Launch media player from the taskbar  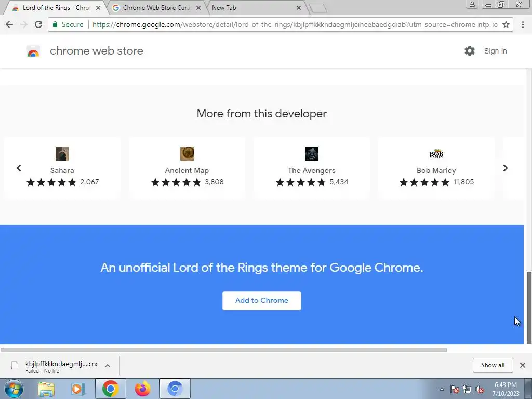pos(78,389)
